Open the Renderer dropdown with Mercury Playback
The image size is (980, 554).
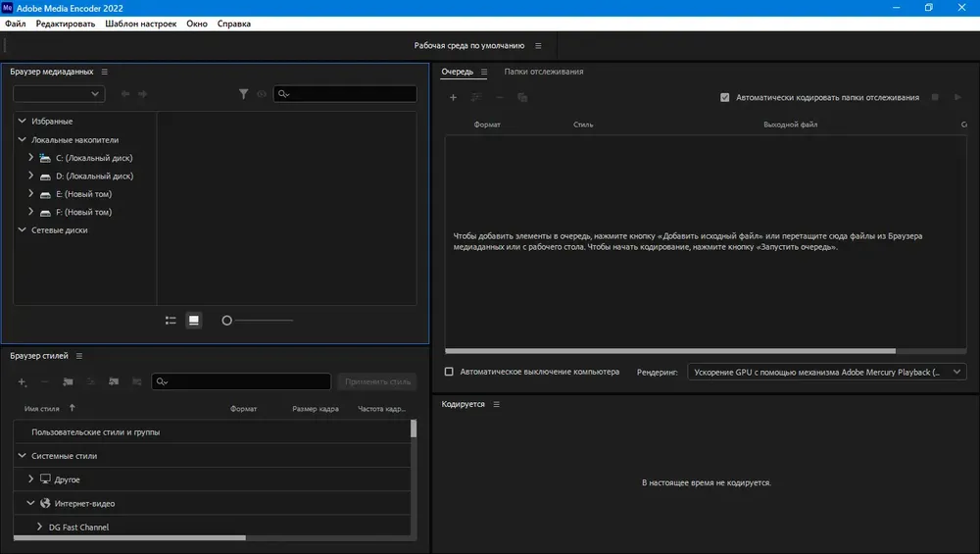click(x=827, y=372)
